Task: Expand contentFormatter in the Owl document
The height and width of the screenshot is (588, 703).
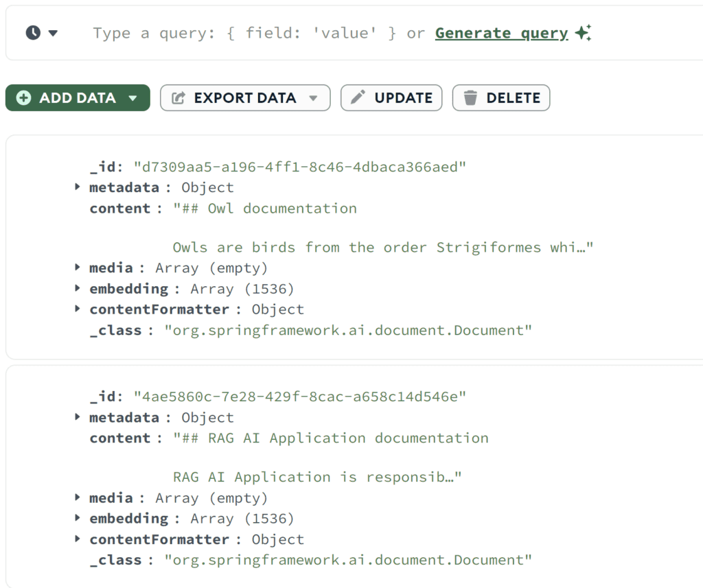Action: pyautogui.click(x=78, y=309)
